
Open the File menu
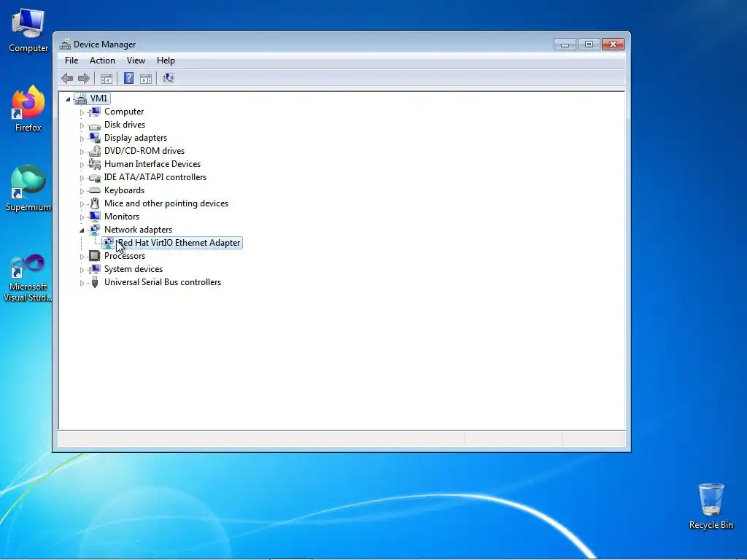pyautogui.click(x=71, y=61)
